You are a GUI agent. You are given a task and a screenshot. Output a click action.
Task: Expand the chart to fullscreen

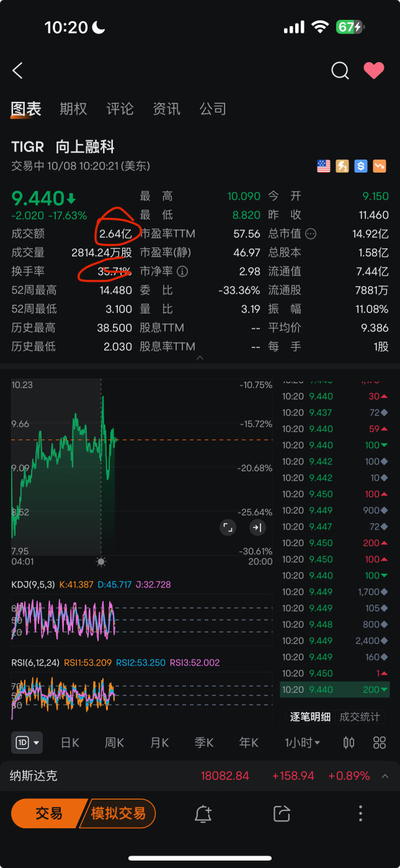pyautogui.click(x=228, y=528)
